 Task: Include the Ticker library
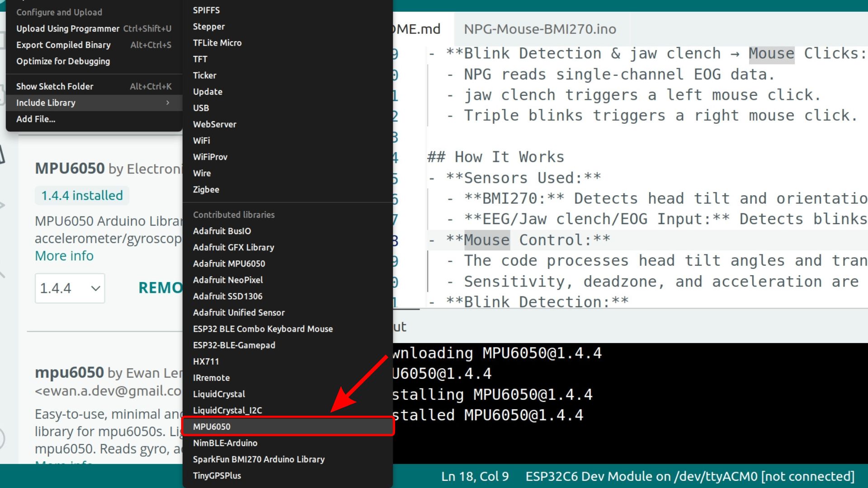click(288, 75)
